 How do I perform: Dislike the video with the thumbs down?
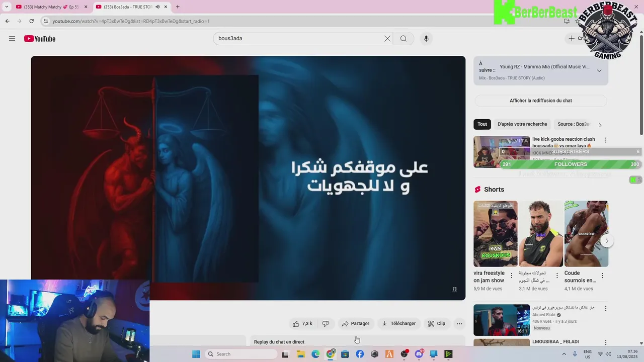click(x=326, y=324)
